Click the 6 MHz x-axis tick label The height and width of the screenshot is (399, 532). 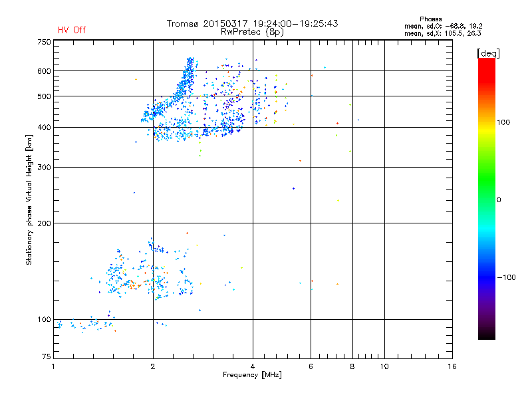coord(311,366)
